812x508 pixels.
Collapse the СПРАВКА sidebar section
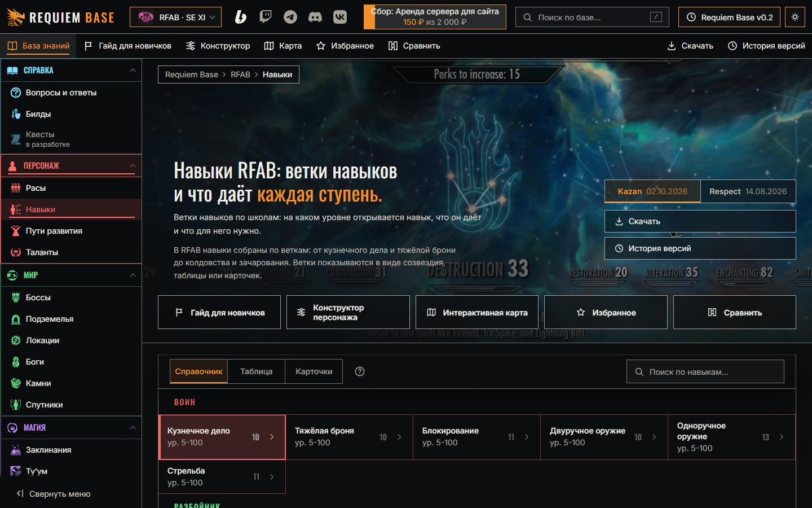71,71
